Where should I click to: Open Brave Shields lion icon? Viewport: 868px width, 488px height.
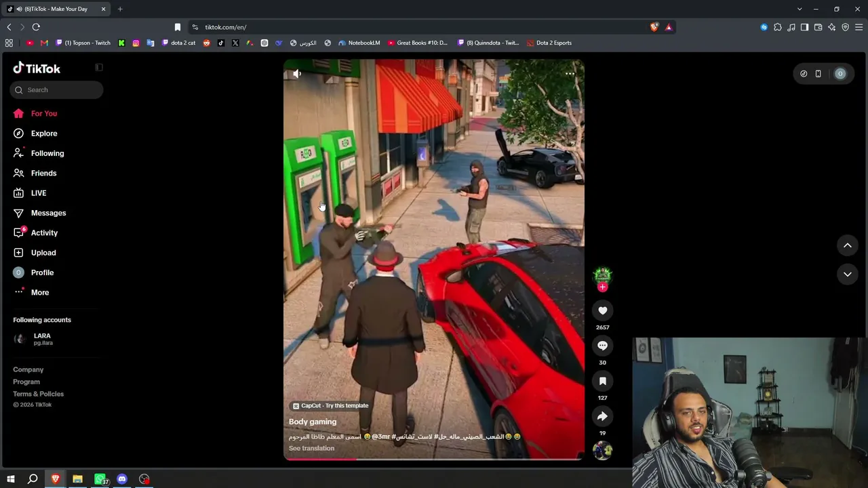pyautogui.click(x=654, y=27)
